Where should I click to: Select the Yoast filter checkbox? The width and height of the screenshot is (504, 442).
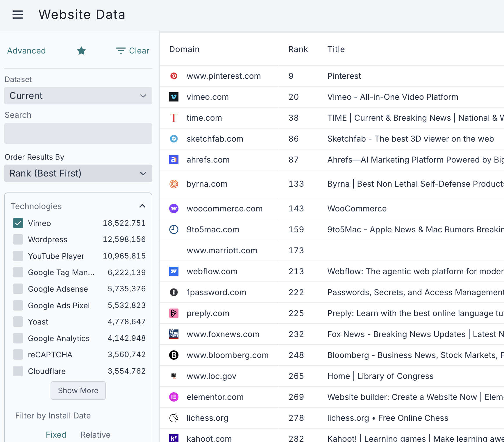18,322
